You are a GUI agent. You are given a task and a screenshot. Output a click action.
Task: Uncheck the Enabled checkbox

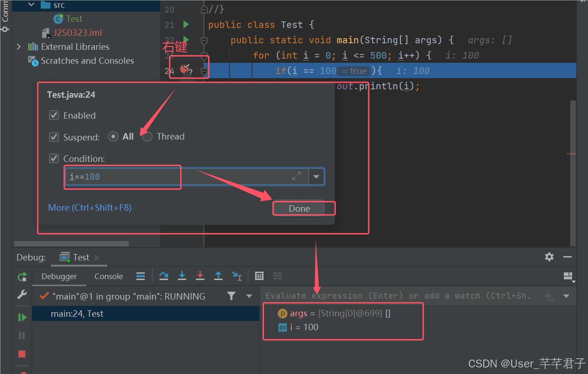coord(54,115)
